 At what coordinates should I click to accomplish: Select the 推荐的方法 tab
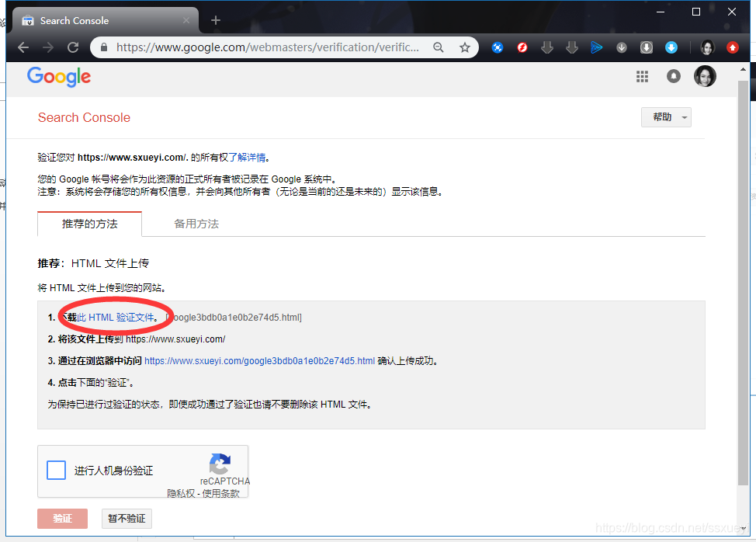point(90,224)
